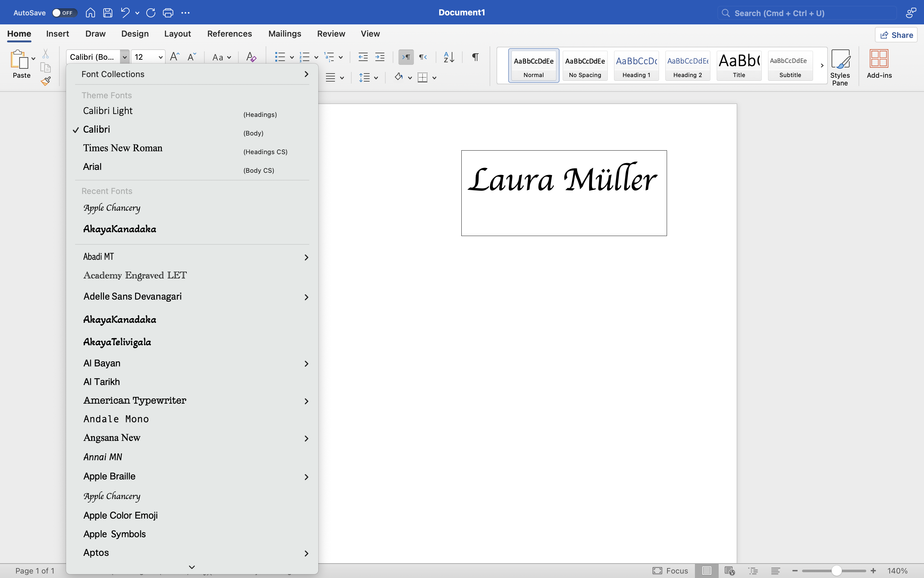
Task: Open the Review tab
Action: 331,34
